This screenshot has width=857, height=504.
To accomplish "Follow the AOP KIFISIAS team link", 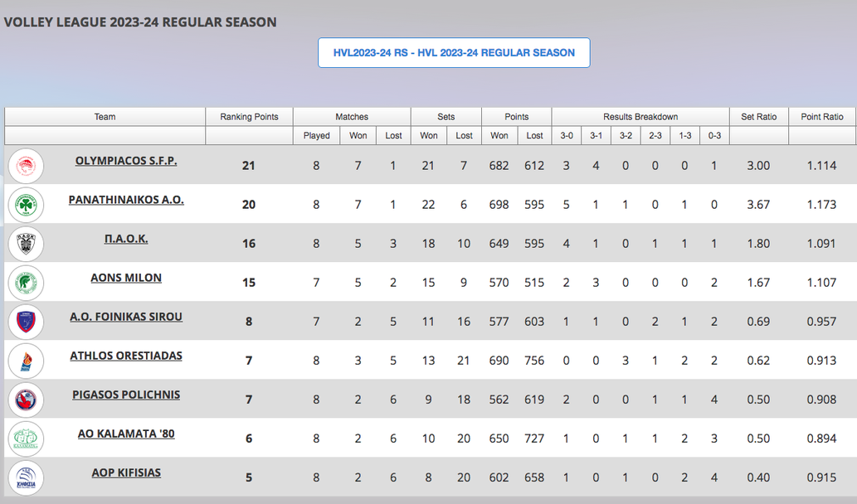I will coord(126,472).
